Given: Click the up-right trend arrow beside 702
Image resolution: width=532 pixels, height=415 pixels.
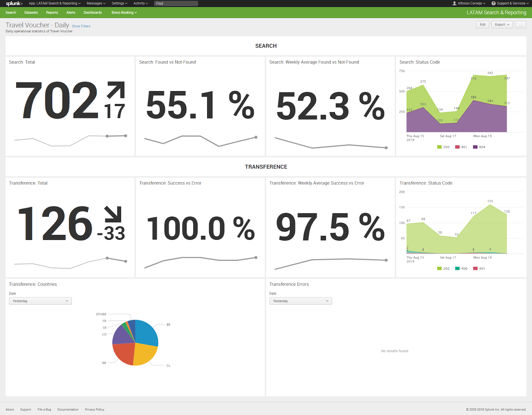Looking at the screenshot, I should coord(116,90).
